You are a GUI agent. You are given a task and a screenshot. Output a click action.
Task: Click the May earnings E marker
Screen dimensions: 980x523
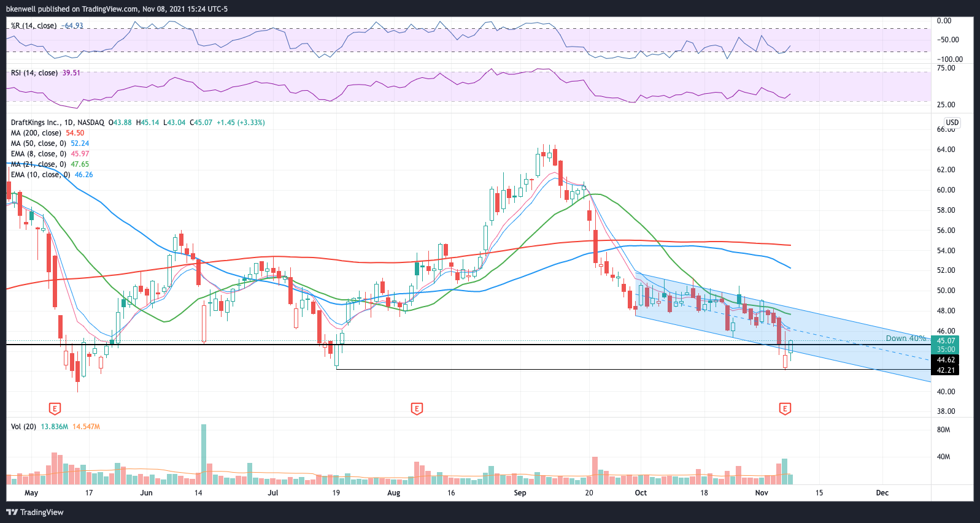[55, 409]
